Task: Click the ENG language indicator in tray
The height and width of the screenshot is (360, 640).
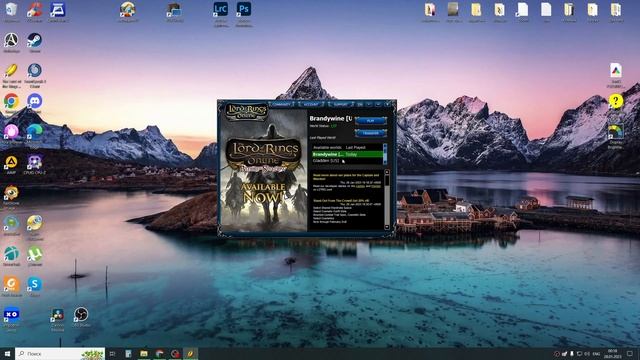Action: click(x=596, y=353)
